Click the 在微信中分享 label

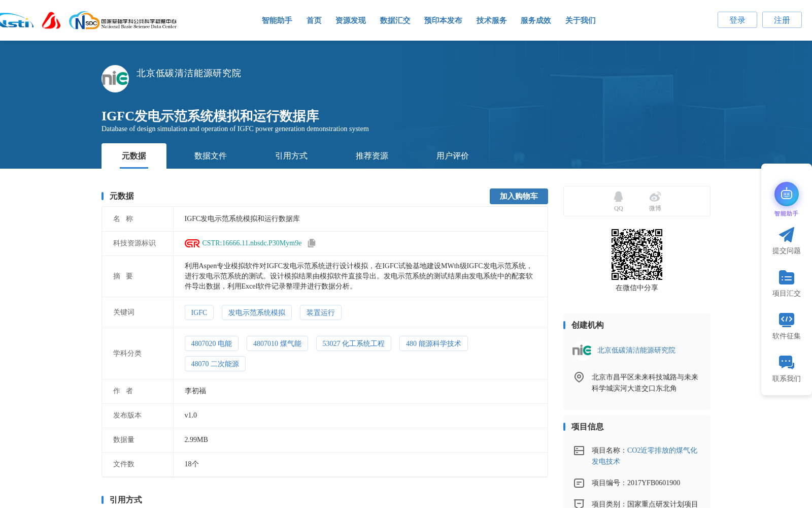[637, 288]
